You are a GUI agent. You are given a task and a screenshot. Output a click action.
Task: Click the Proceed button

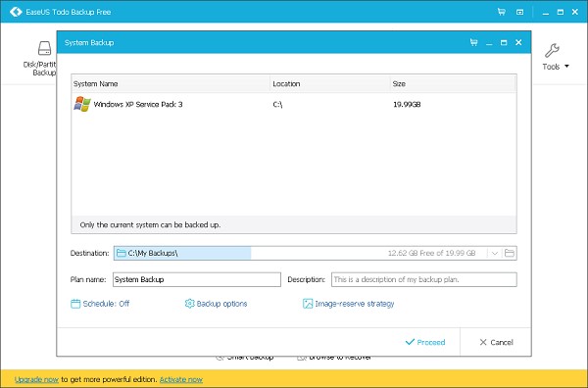[425, 342]
